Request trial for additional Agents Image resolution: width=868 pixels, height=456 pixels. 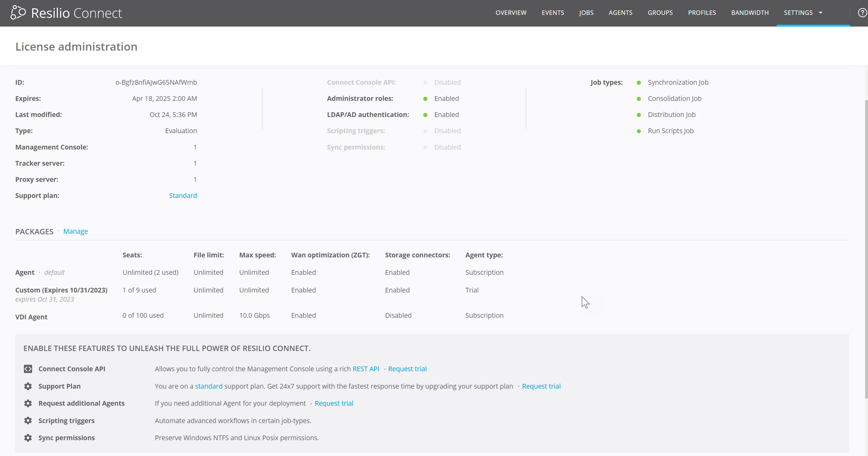click(334, 404)
